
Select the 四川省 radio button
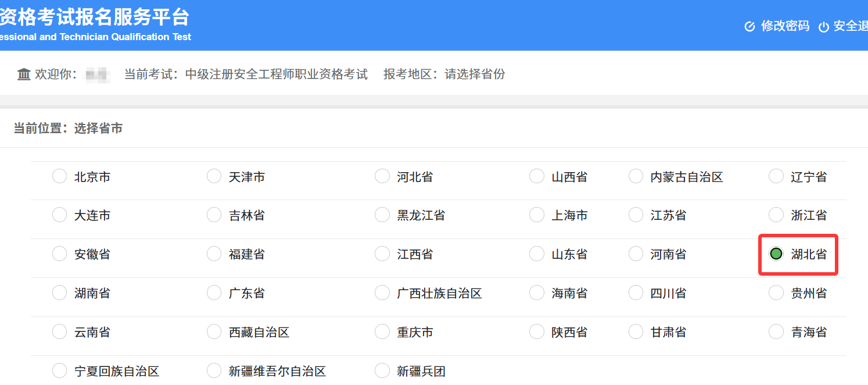(635, 293)
